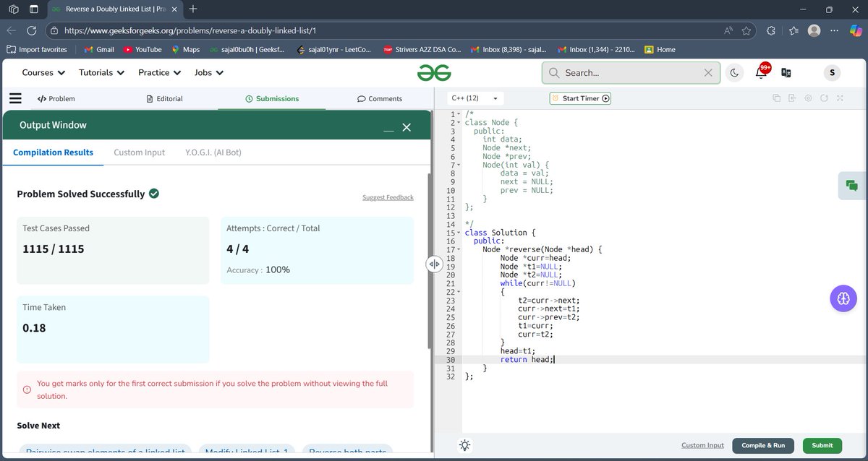Click the Submit button
Image resolution: width=868 pixels, height=461 pixels.
tap(822, 446)
